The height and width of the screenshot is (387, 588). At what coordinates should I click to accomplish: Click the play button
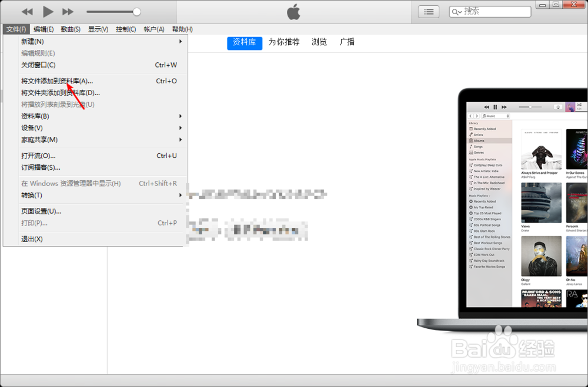(x=48, y=12)
